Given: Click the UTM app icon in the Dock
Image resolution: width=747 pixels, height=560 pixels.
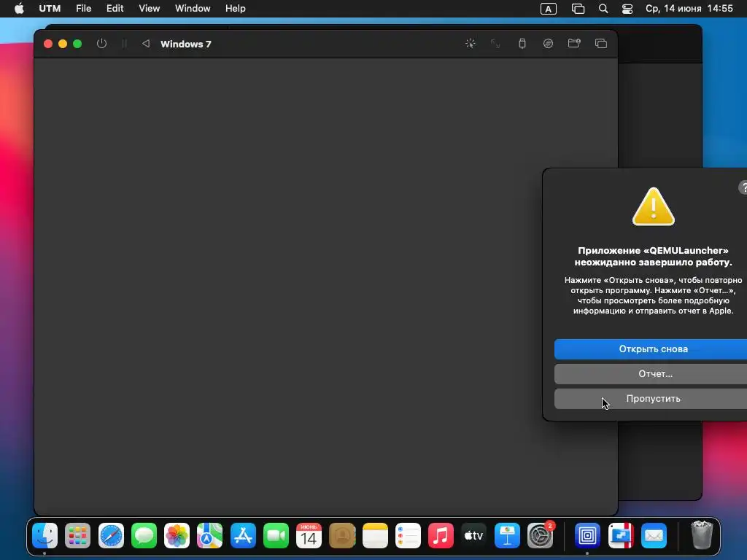Looking at the screenshot, I should click(587, 536).
